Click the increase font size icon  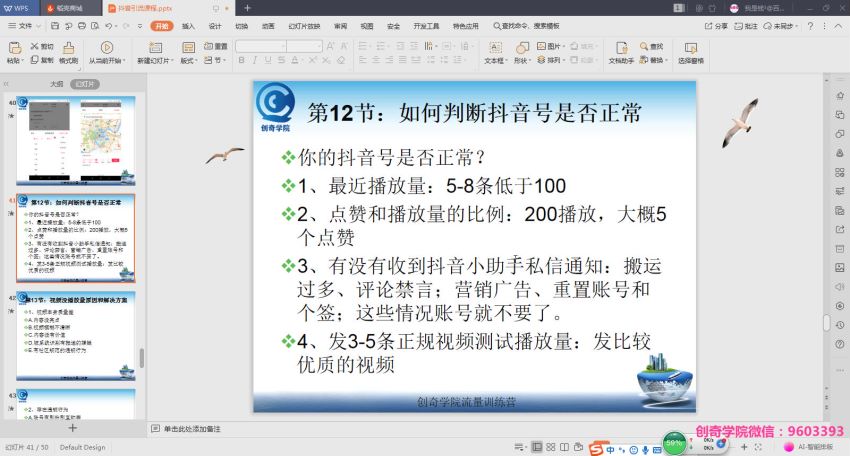coord(330,46)
